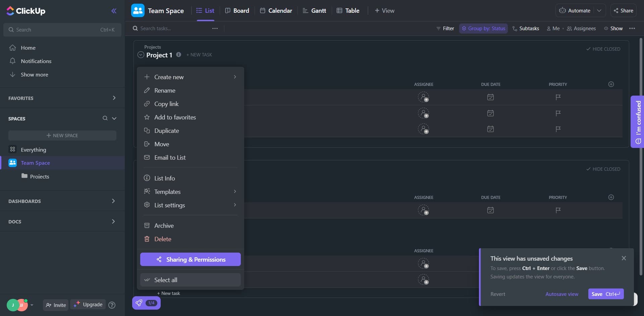Click the Project 1 info icon
The image size is (644, 316).
(178, 55)
